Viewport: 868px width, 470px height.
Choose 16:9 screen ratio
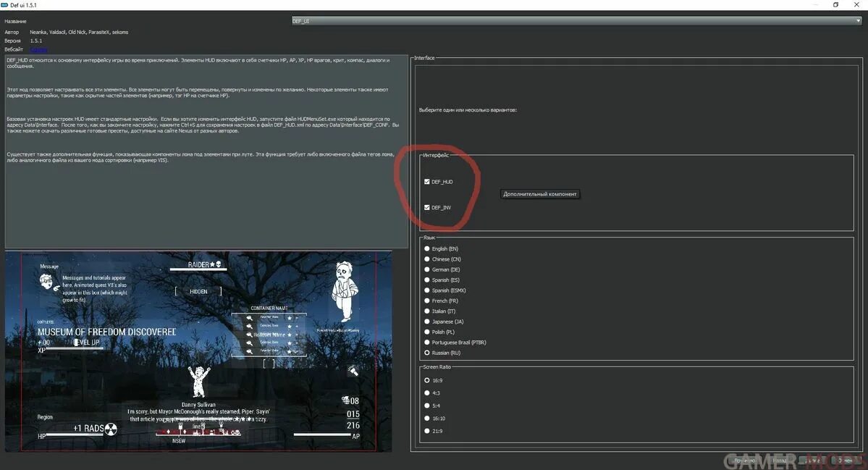click(x=427, y=380)
